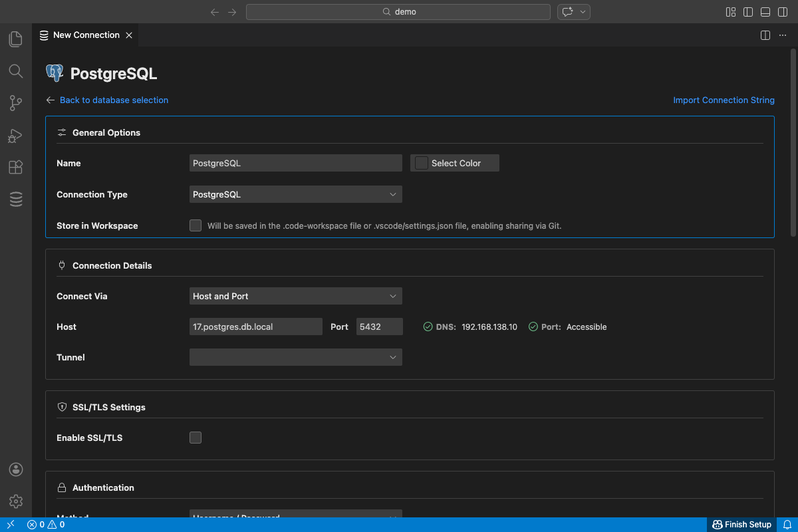798x532 pixels.
Task: Open the Manage settings gear icon
Action: (16, 501)
